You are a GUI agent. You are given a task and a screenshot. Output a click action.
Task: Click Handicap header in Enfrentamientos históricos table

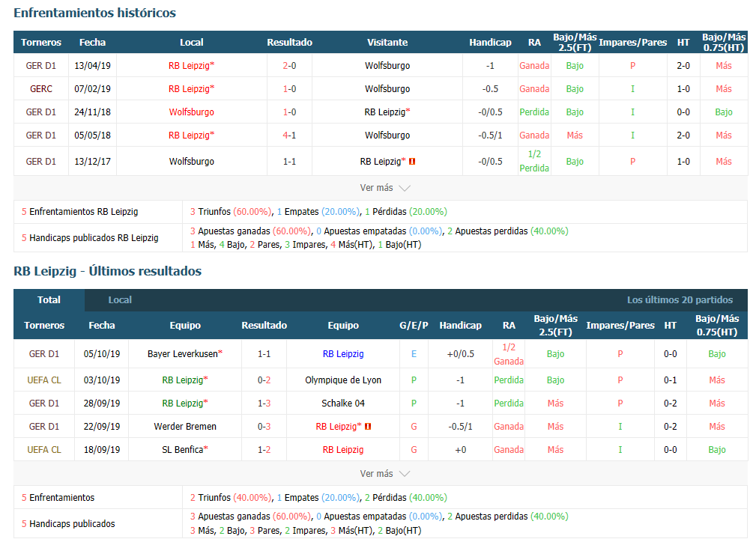(x=490, y=43)
